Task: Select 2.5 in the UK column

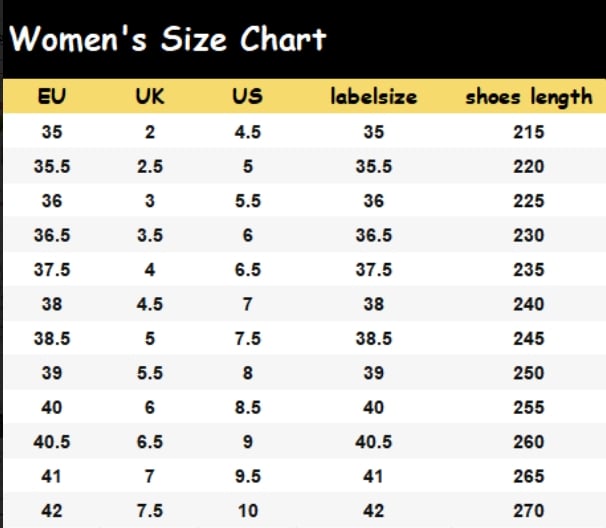Action: coord(150,167)
